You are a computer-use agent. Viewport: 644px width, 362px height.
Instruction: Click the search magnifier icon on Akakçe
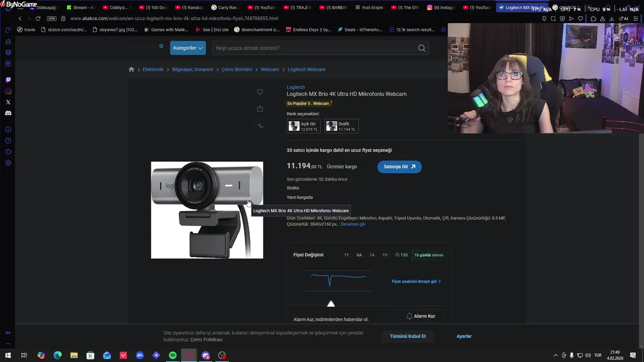click(422, 48)
